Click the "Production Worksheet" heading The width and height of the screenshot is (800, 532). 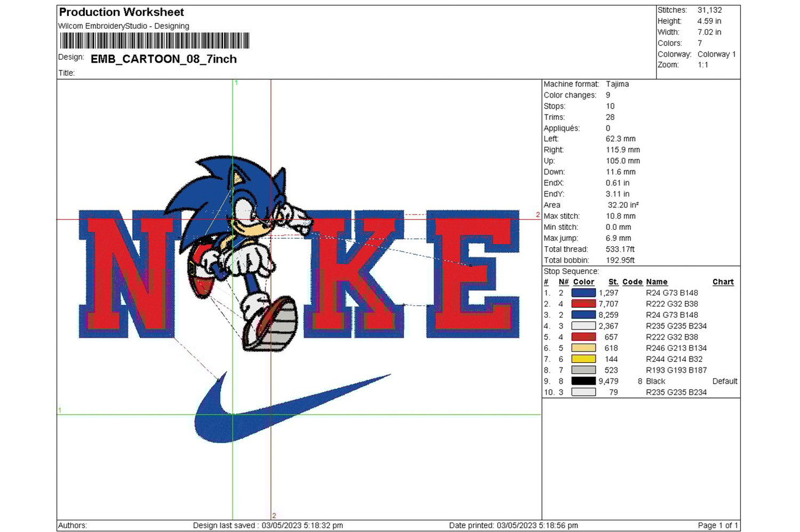(x=122, y=12)
